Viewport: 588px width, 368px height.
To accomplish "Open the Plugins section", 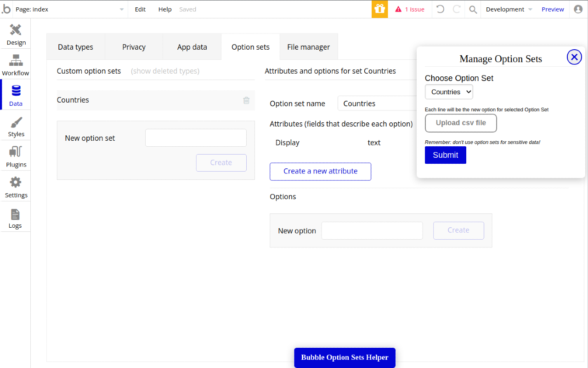I will pos(16,155).
